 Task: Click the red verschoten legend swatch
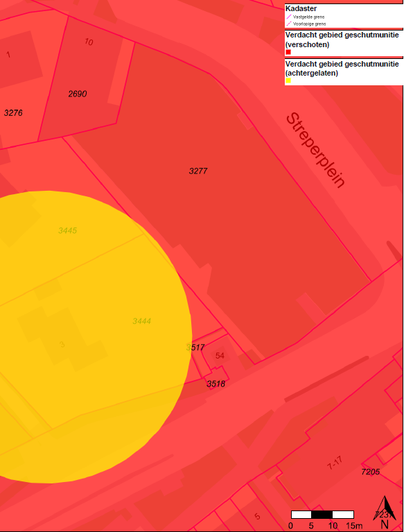[288, 52]
